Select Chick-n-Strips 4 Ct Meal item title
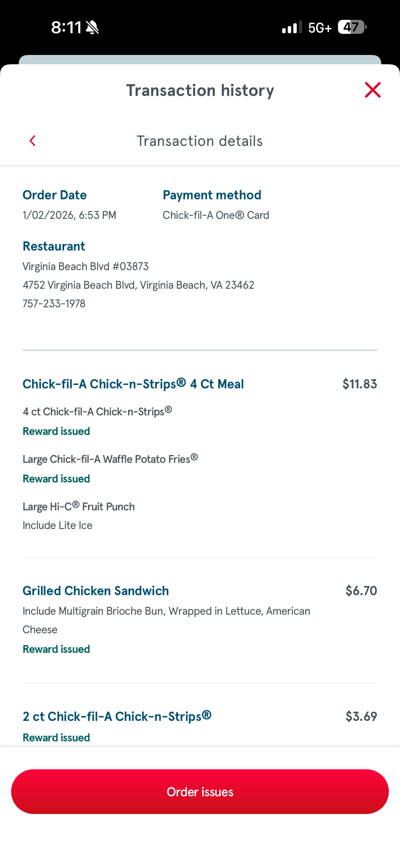Viewport: 400px width, 868px height. (x=133, y=384)
